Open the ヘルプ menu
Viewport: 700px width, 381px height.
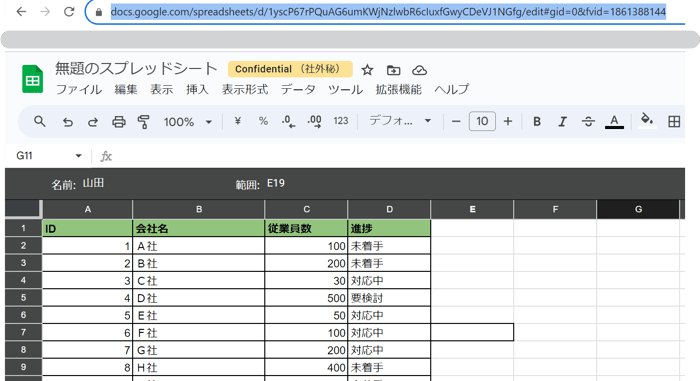[452, 89]
